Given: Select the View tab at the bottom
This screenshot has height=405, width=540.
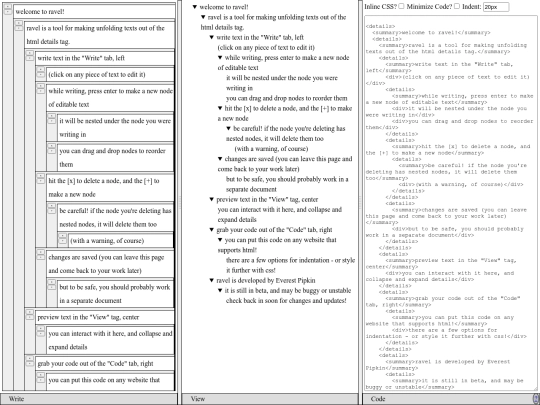Looking at the screenshot, I should (270, 399).
